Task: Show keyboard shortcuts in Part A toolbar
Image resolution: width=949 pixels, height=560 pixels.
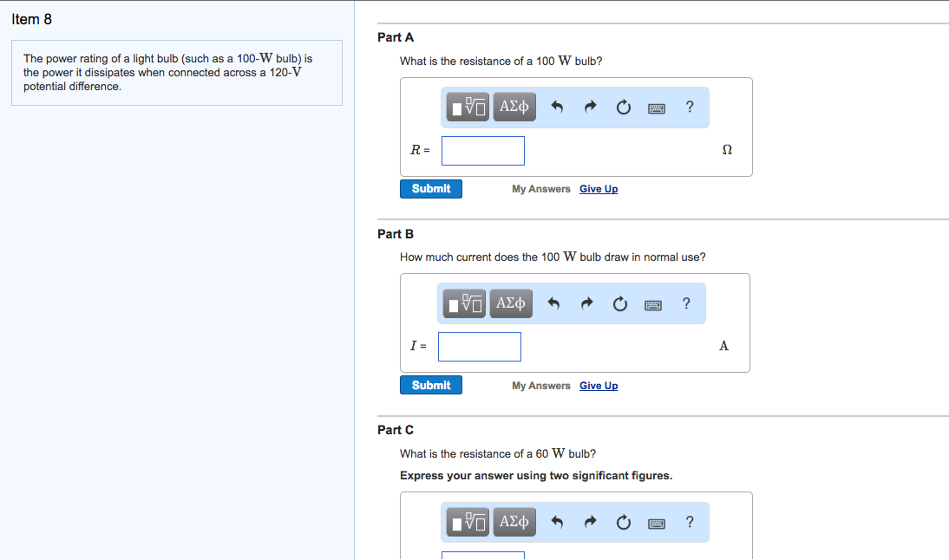Action: [656, 108]
